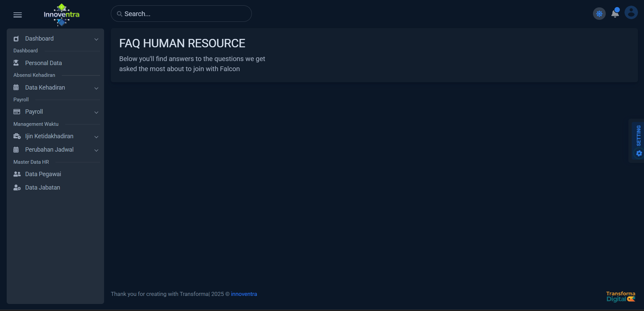The height and width of the screenshot is (311, 644).
Task: Expand the Perubahan Jadwal chevron
Action: [x=96, y=150]
